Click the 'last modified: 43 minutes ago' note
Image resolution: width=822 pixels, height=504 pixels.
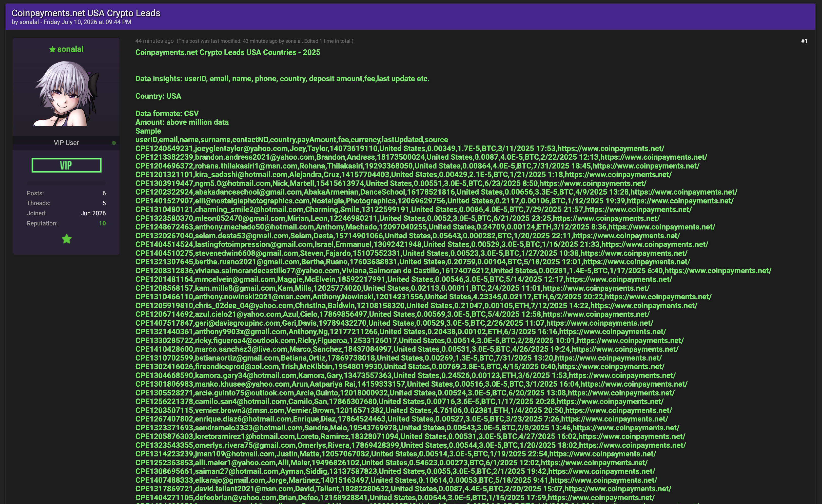pyautogui.click(x=265, y=41)
